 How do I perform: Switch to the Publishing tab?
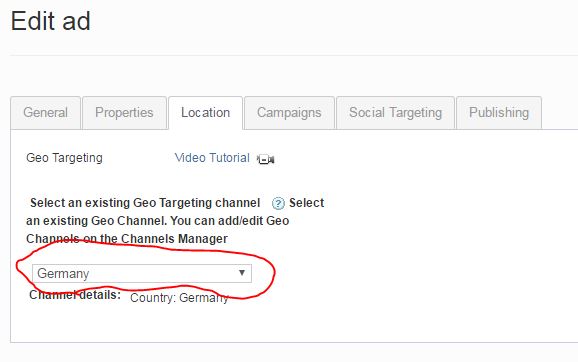coord(499,113)
